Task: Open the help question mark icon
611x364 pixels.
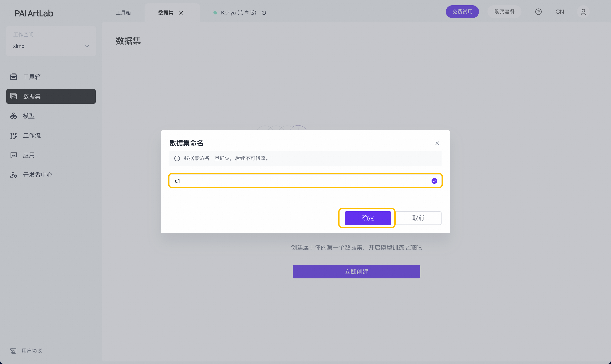Action: [538, 12]
